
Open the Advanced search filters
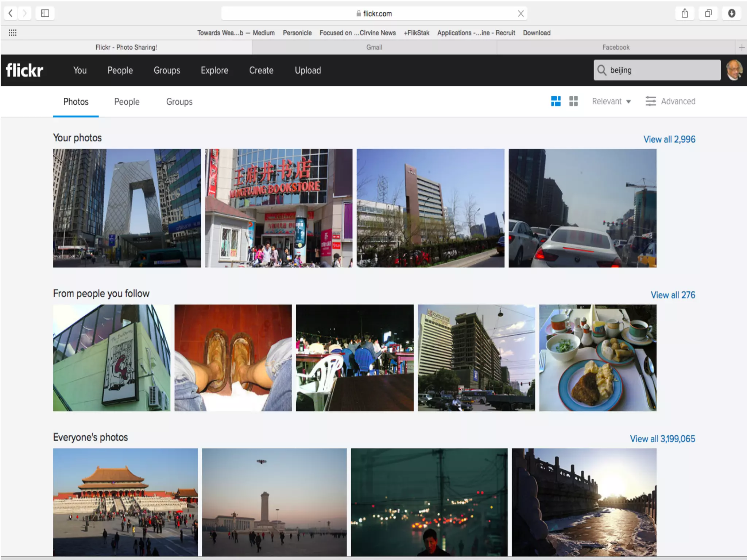click(670, 101)
